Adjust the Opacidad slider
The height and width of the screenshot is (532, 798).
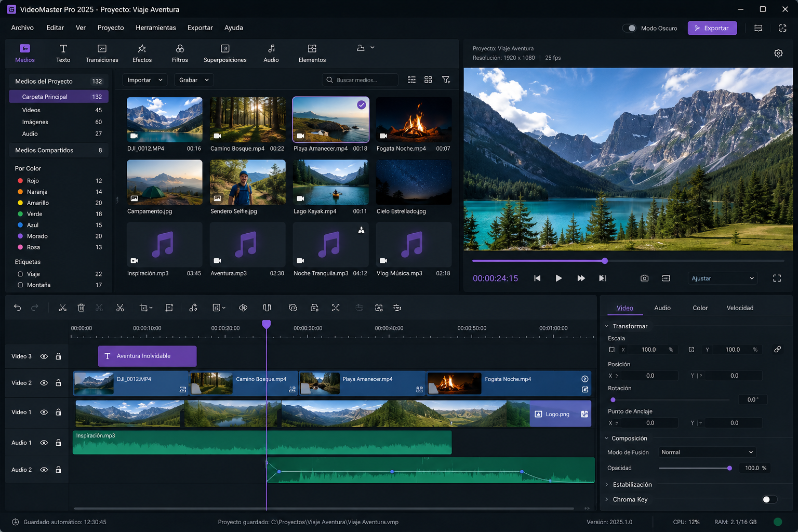tap(695, 468)
